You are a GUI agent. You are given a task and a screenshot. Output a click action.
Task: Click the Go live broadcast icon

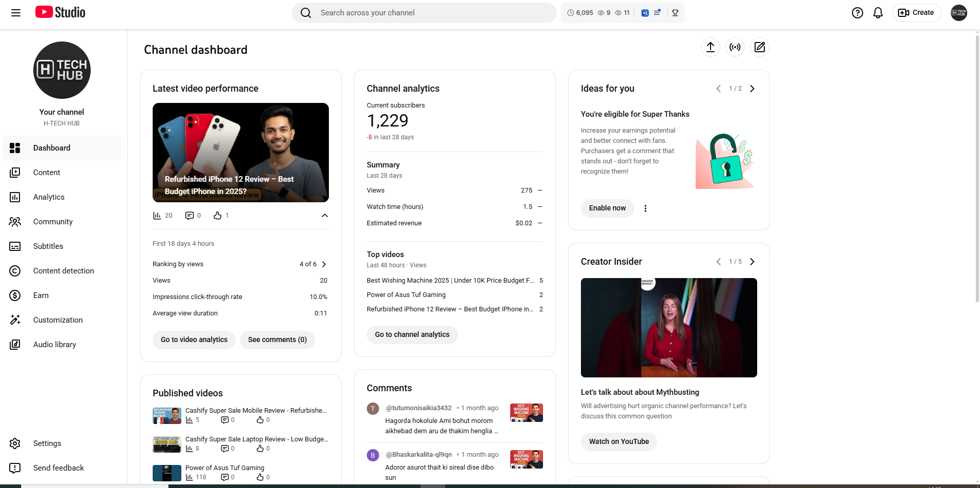(735, 48)
